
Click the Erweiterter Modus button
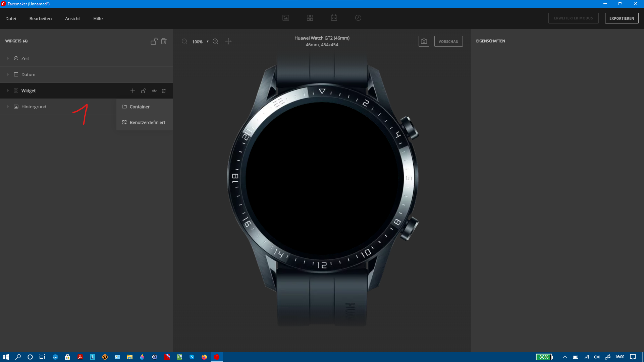click(x=574, y=18)
